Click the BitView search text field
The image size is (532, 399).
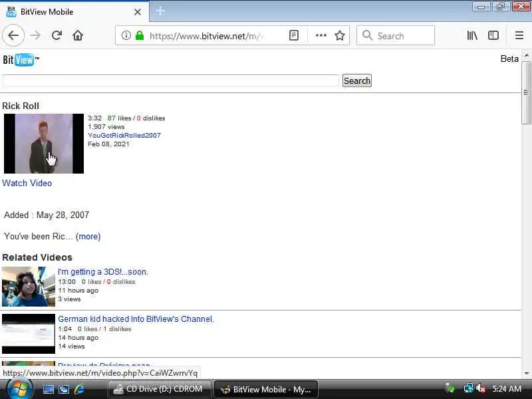click(170, 80)
